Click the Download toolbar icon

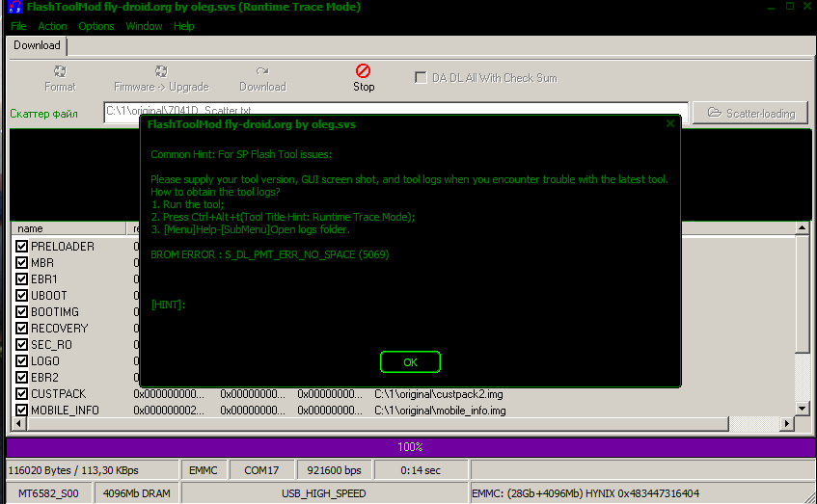pyautogui.click(x=262, y=71)
